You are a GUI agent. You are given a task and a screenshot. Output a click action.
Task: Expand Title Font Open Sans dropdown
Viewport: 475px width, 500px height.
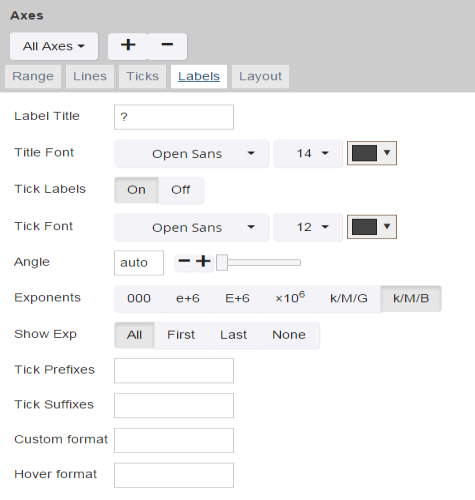(x=191, y=154)
